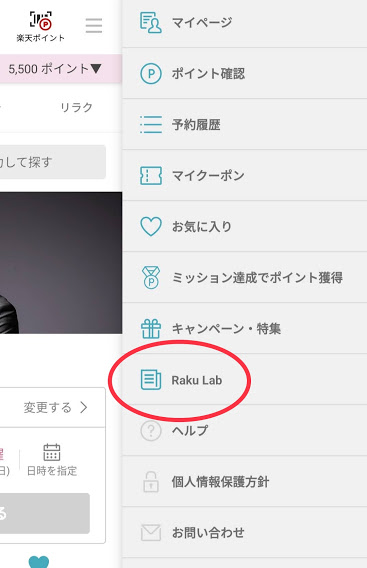Open the マイクーポン ticket icon
Viewport: 367px width, 568px height.
click(x=151, y=176)
